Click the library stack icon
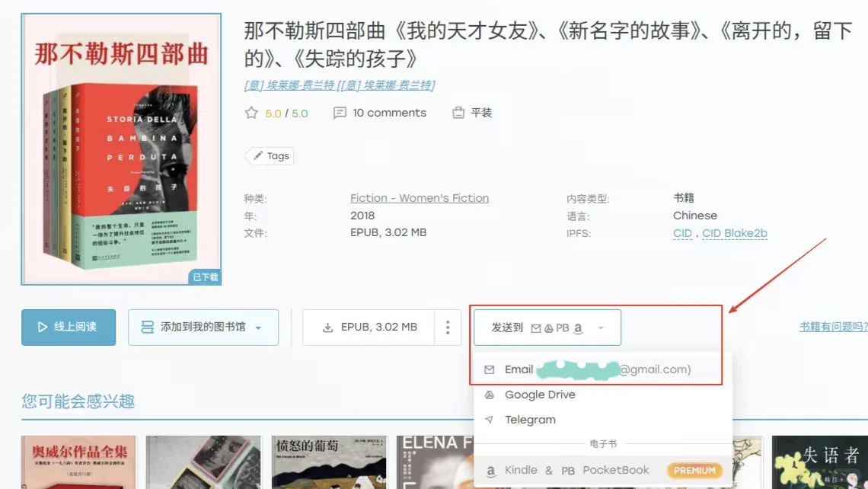The width and height of the screenshot is (868, 489). point(147,328)
